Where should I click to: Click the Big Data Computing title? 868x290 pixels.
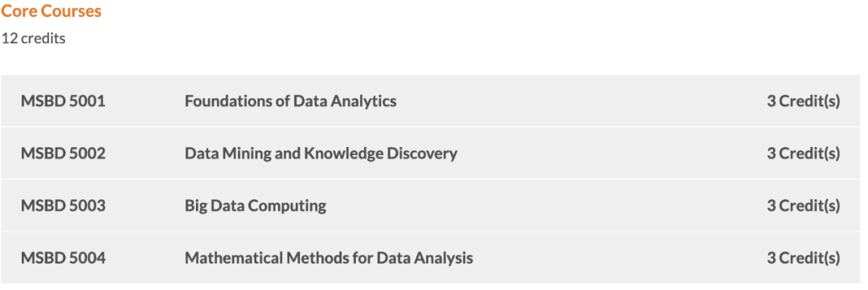(x=256, y=206)
